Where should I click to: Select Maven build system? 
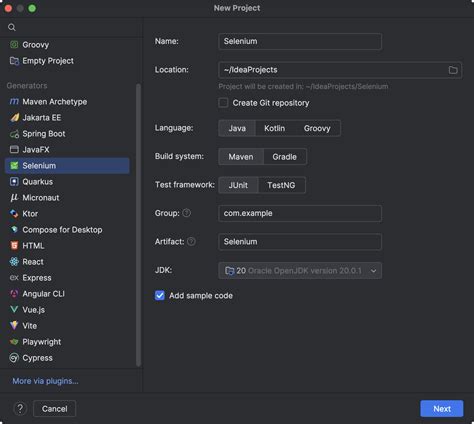(x=241, y=157)
